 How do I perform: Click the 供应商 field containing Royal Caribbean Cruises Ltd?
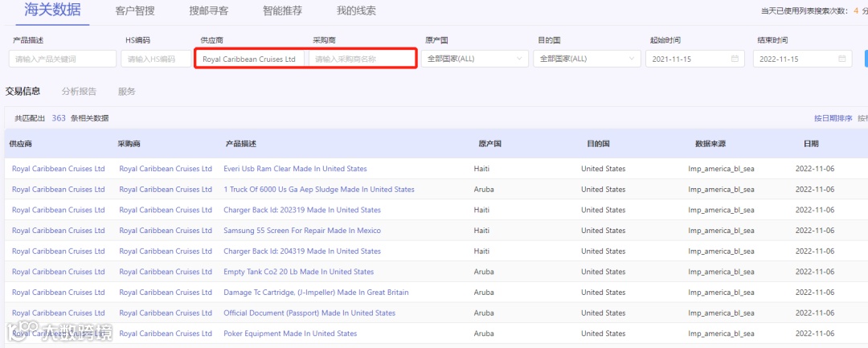tap(250, 59)
